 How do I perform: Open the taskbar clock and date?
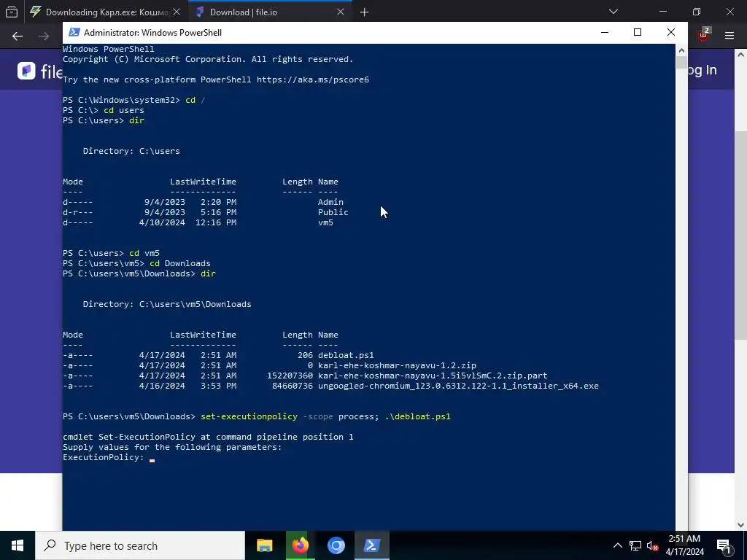[x=684, y=545]
